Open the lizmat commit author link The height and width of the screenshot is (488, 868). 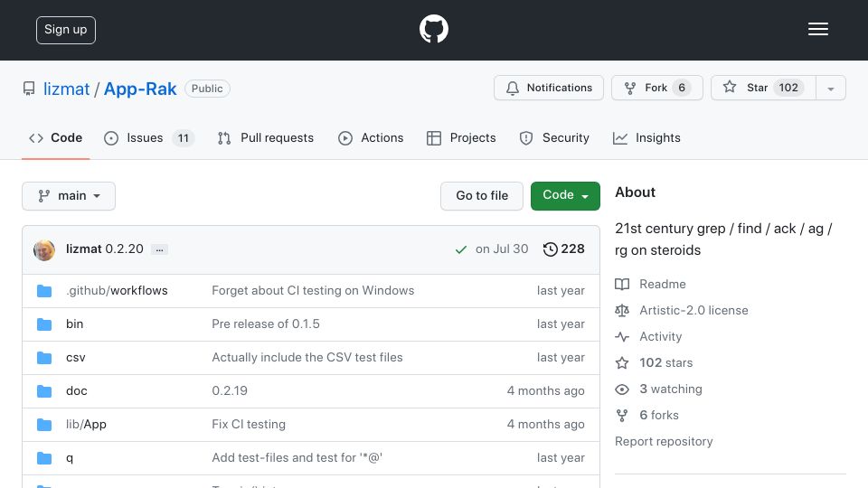click(83, 249)
